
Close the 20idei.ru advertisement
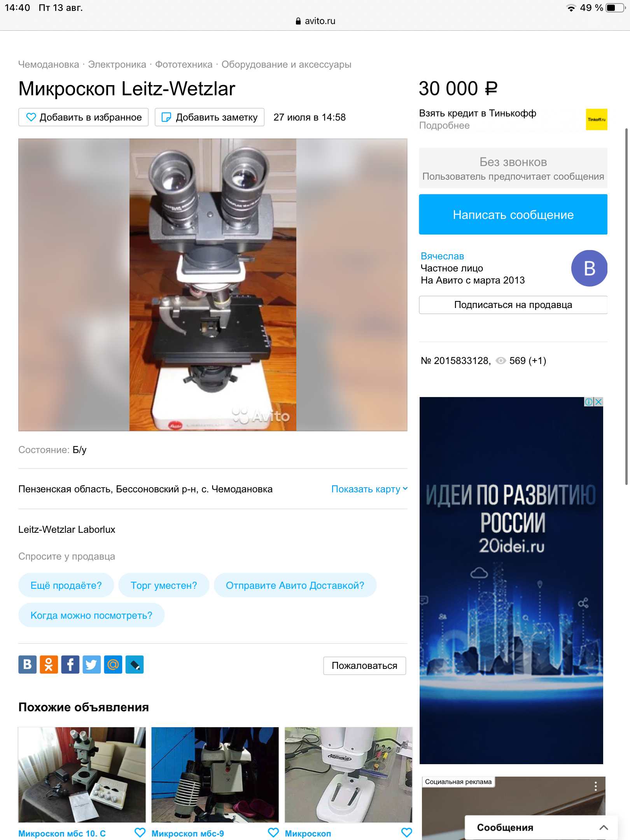pyautogui.click(x=599, y=402)
